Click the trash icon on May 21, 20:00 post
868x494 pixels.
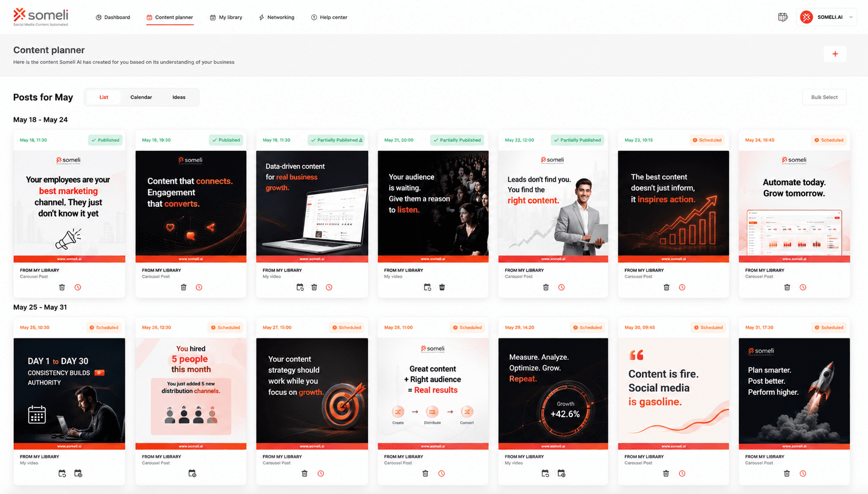(x=442, y=287)
